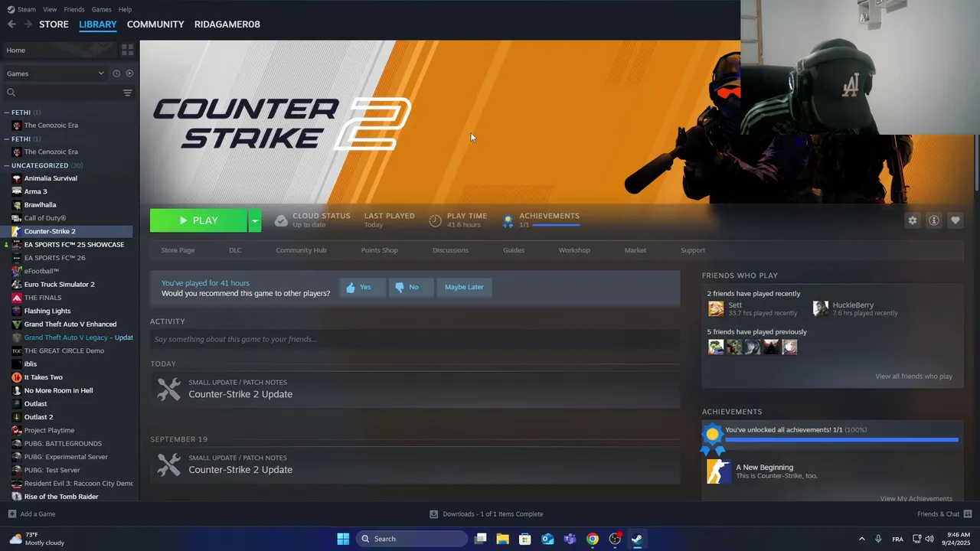Open A New Beginning achievement icon
This screenshot has height=551, width=980.
(718, 471)
